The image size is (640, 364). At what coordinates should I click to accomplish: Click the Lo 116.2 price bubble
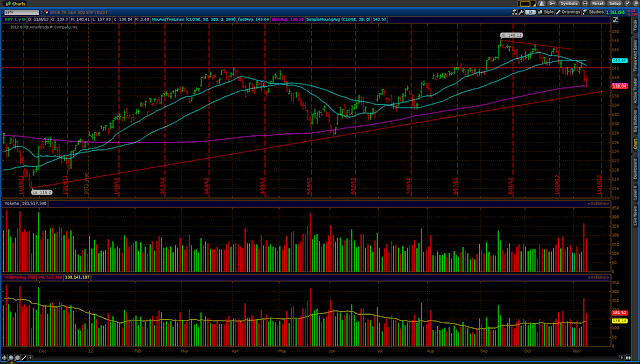click(x=42, y=191)
